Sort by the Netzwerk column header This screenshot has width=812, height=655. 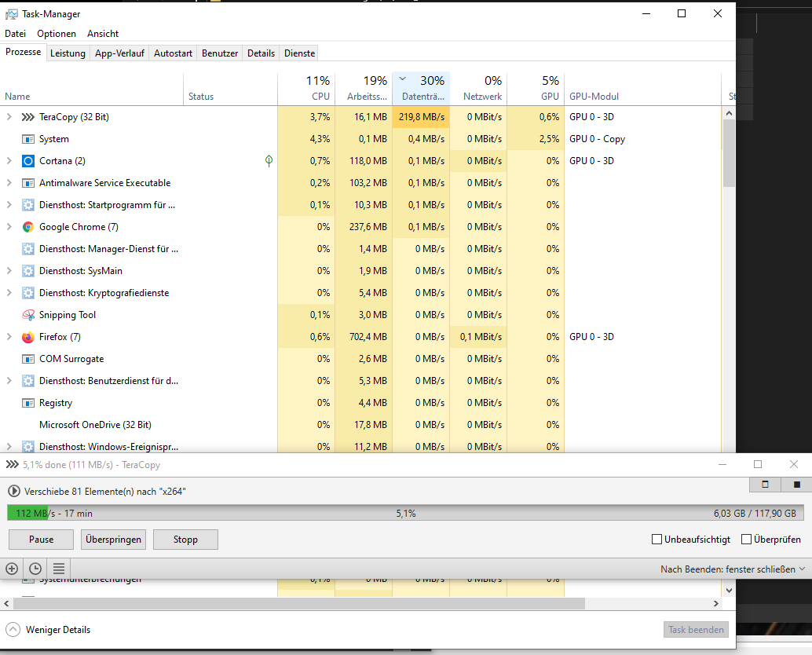coord(478,89)
